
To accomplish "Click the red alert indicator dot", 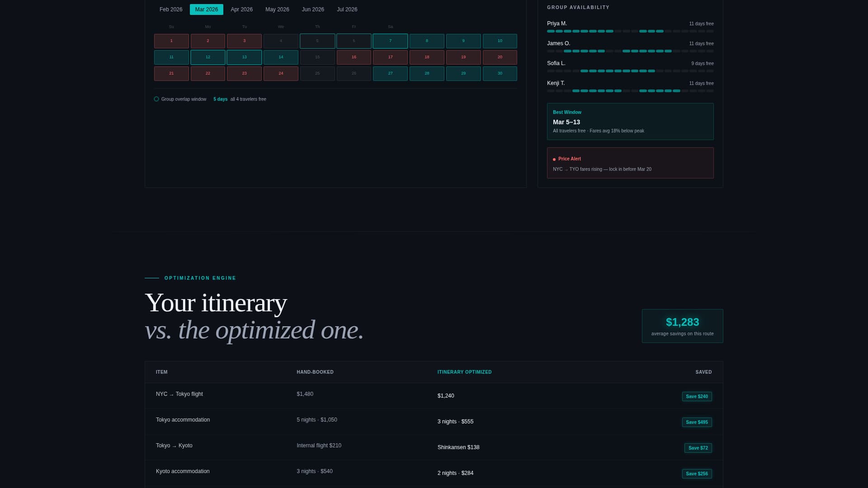I will click(x=554, y=159).
